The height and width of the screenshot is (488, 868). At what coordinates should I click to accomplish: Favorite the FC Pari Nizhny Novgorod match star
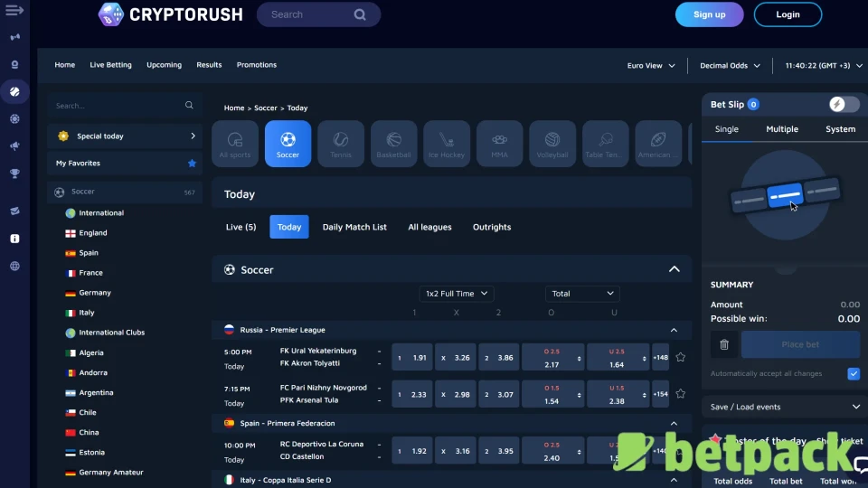click(x=680, y=394)
